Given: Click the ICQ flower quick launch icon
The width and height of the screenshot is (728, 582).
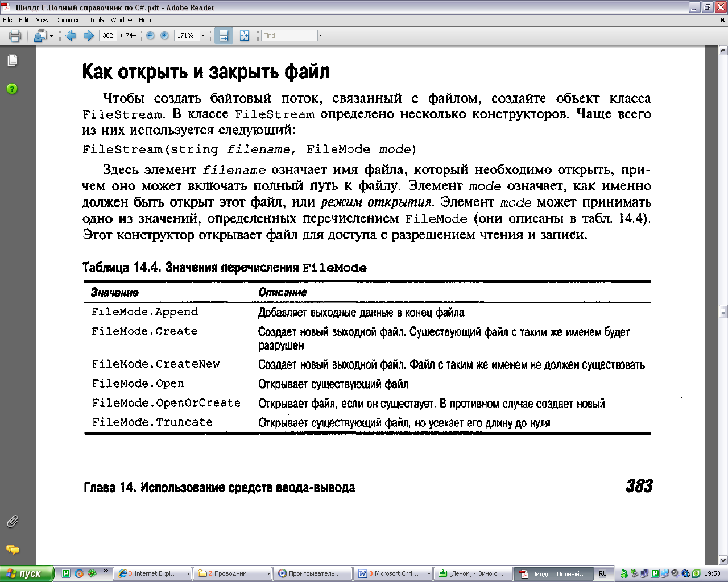Looking at the screenshot, I should click(92, 573).
